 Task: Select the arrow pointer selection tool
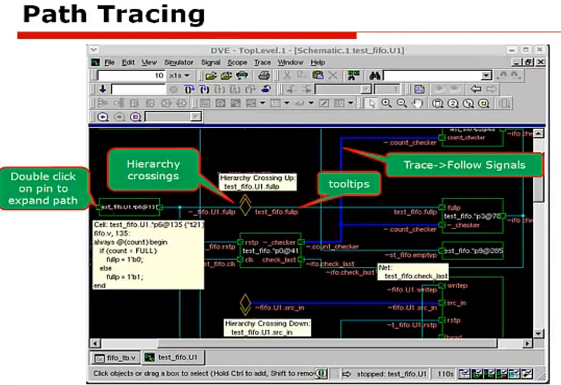point(372,103)
